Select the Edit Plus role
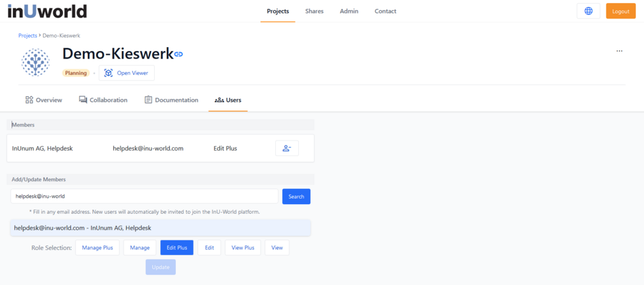Image resolution: width=644 pixels, height=285 pixels. (176, 247)
